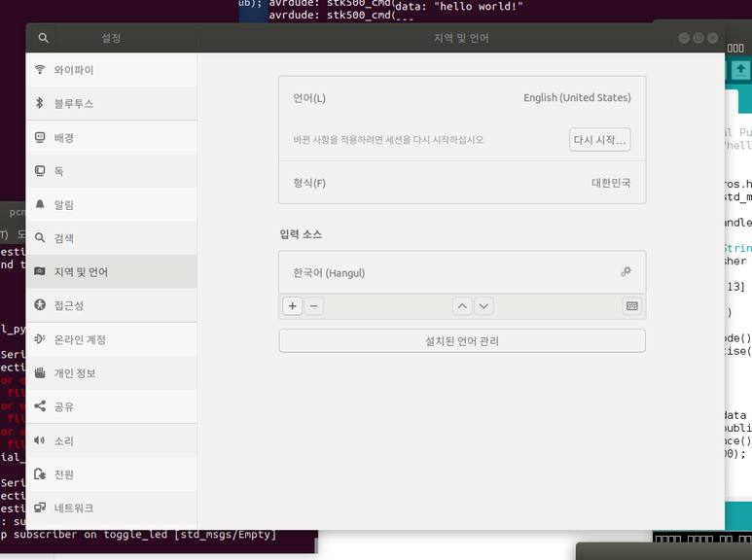Click the dock icon in the sidebar
752x560 pixels.
[40, 171]
